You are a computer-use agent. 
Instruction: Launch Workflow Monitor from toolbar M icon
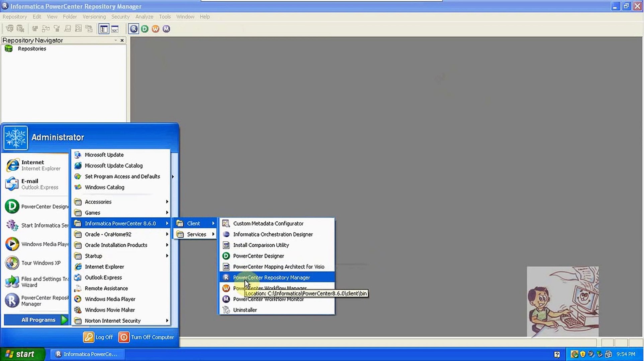tap(166, 29)
